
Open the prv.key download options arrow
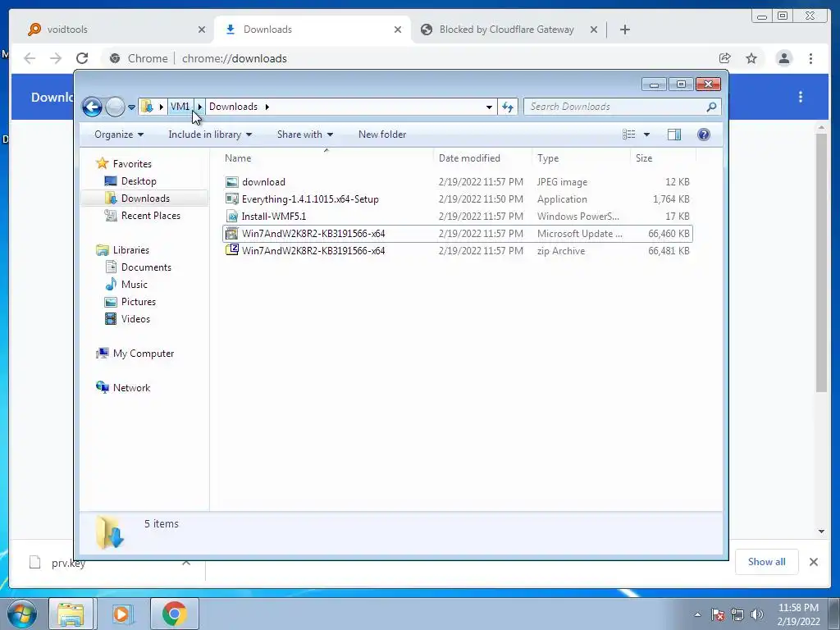(x=186, y=563)
